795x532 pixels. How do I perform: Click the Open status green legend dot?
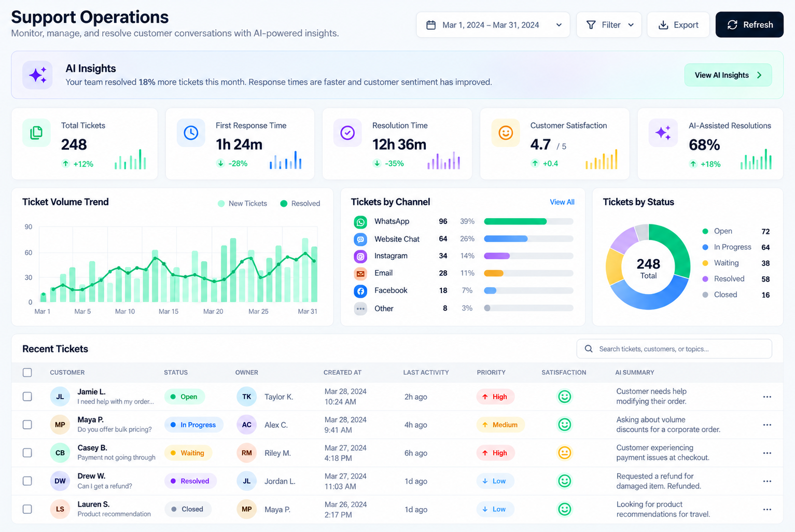pos(705,231)
